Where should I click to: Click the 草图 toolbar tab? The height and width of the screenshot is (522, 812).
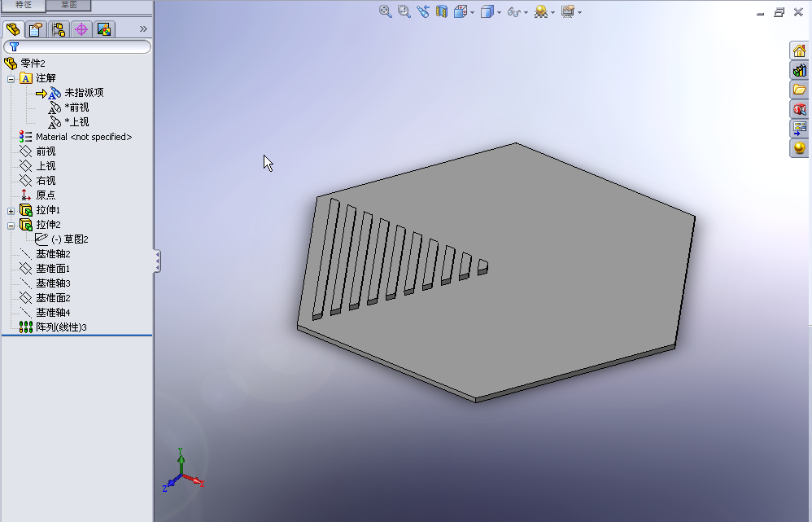69,5
